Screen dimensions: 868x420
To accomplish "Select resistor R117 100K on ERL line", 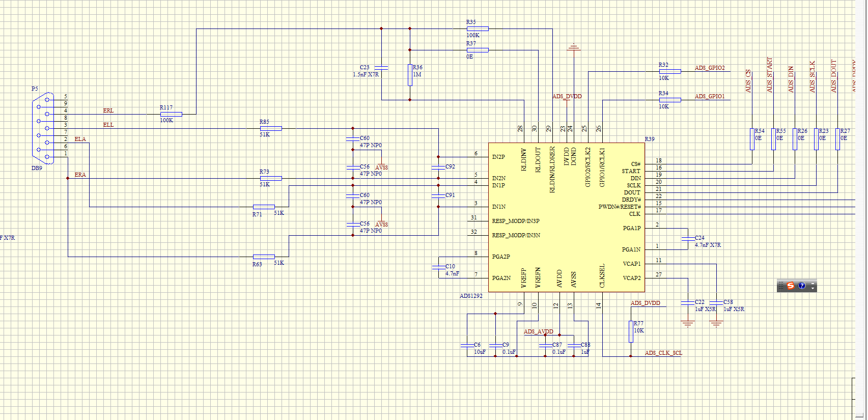I will tap(171, 114).
